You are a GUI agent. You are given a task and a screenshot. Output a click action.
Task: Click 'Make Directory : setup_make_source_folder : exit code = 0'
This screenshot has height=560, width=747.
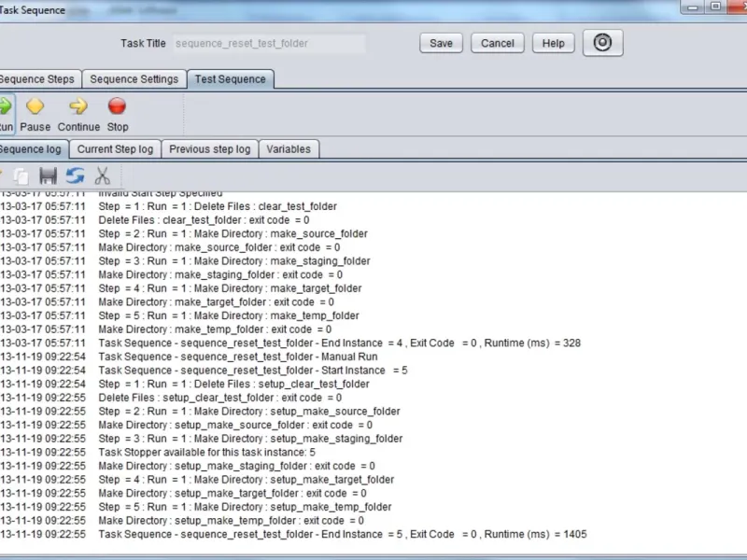coord(235,425)
